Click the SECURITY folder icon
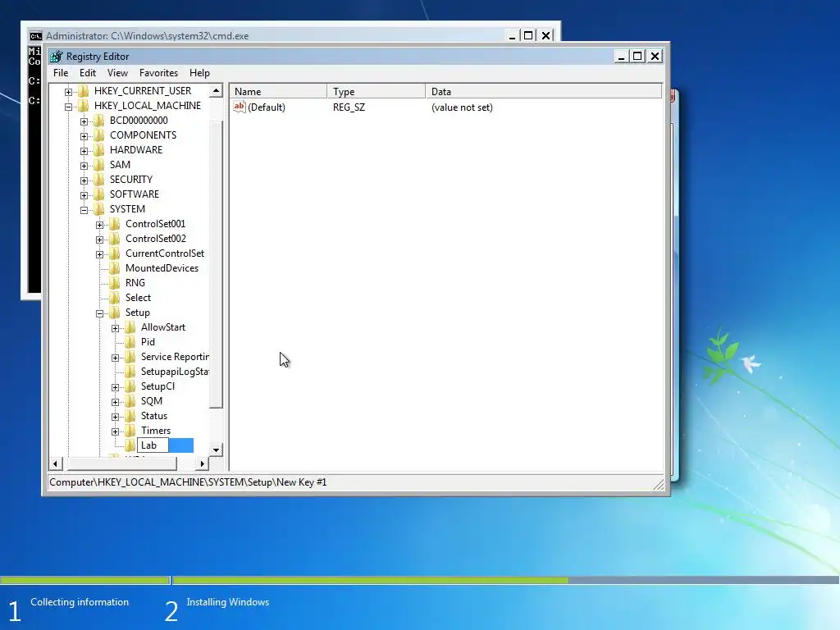Viewport: 840px width, 630px height. [98, 179]
